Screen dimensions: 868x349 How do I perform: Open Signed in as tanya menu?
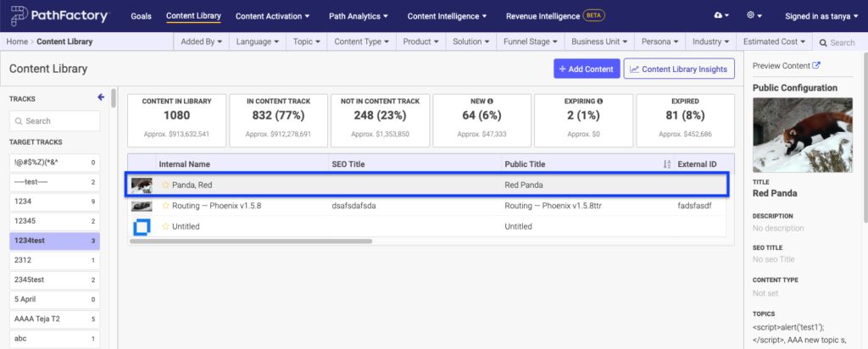(x=821, y=16)
